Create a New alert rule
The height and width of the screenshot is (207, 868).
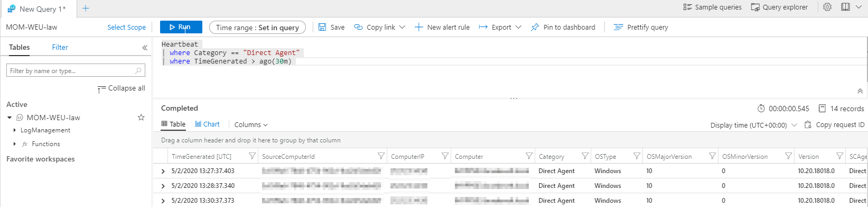coord(442,27)
